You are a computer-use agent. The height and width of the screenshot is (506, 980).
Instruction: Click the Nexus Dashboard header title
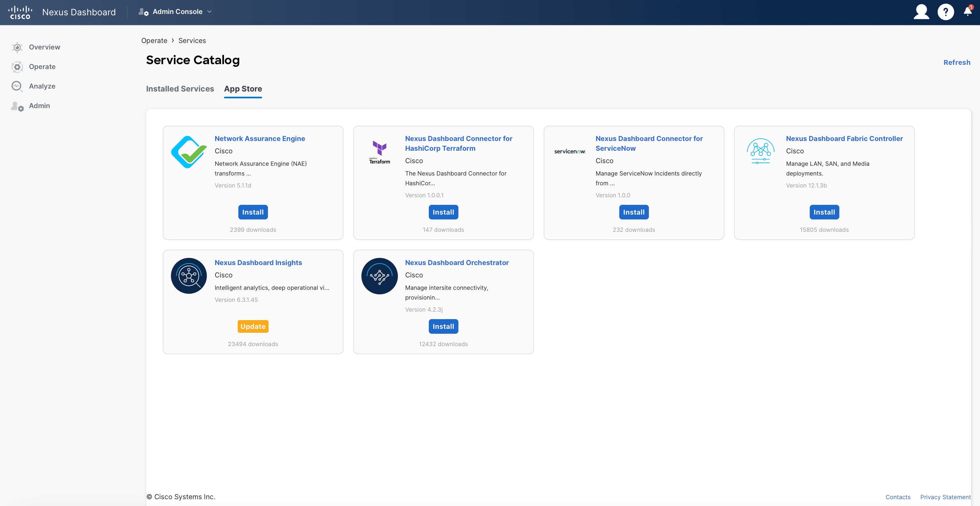(x=79, y=12)
